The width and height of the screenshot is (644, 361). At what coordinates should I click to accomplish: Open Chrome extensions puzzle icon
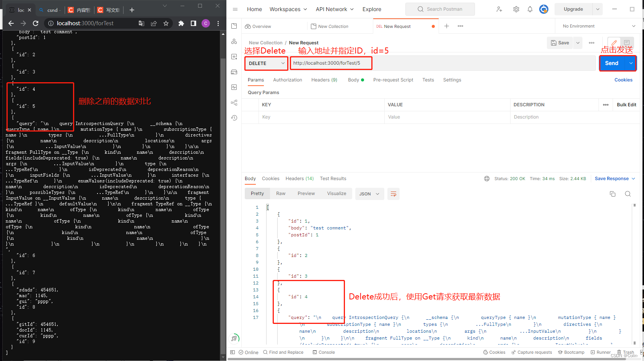pos(181,23)
